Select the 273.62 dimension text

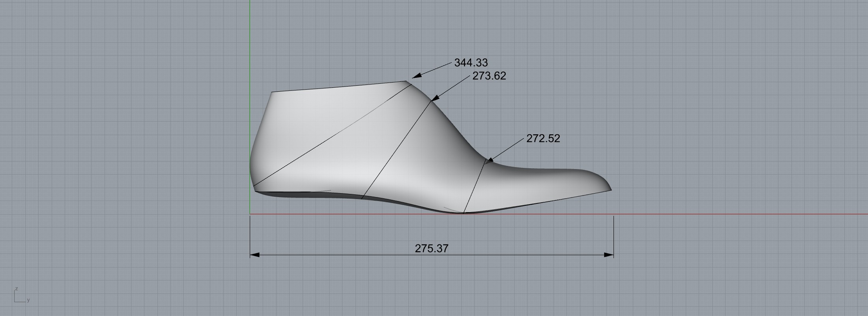pos(489,76)
